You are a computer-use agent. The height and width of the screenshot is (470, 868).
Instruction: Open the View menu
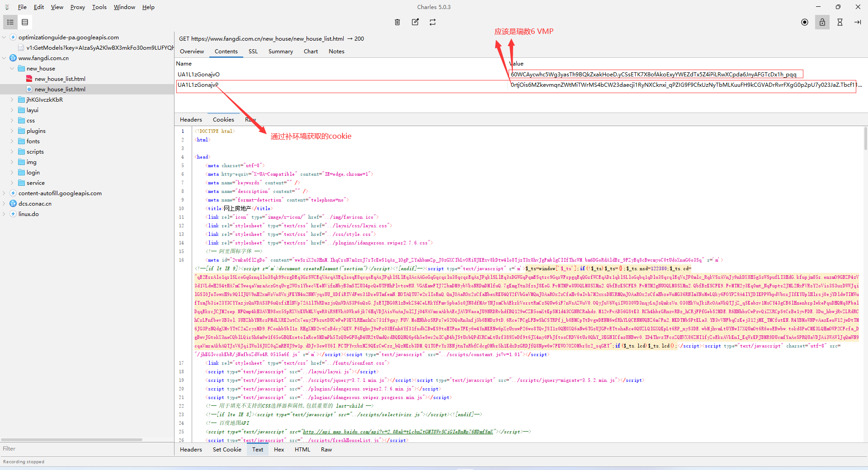click(57, 7)
